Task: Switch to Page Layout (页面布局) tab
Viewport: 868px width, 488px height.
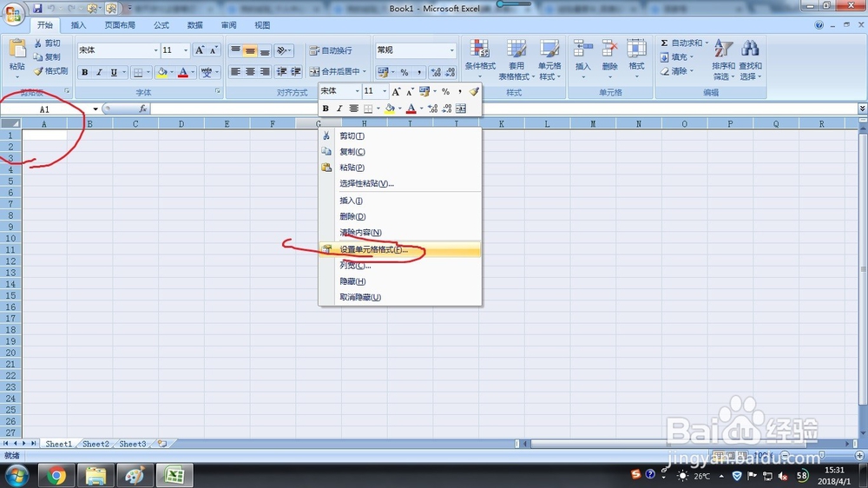Action: pyautogui.click(x=120, y=25)
